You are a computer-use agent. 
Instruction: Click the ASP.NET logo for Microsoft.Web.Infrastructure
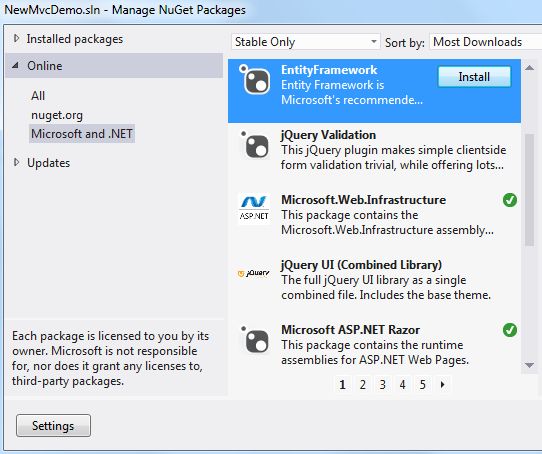254,209
